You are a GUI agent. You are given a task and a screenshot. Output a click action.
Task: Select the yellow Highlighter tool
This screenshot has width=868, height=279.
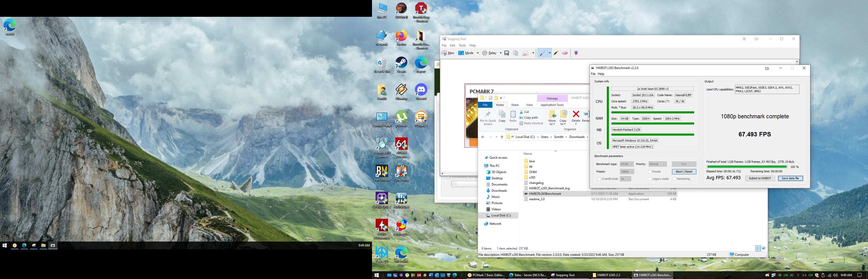coord(556,53)
